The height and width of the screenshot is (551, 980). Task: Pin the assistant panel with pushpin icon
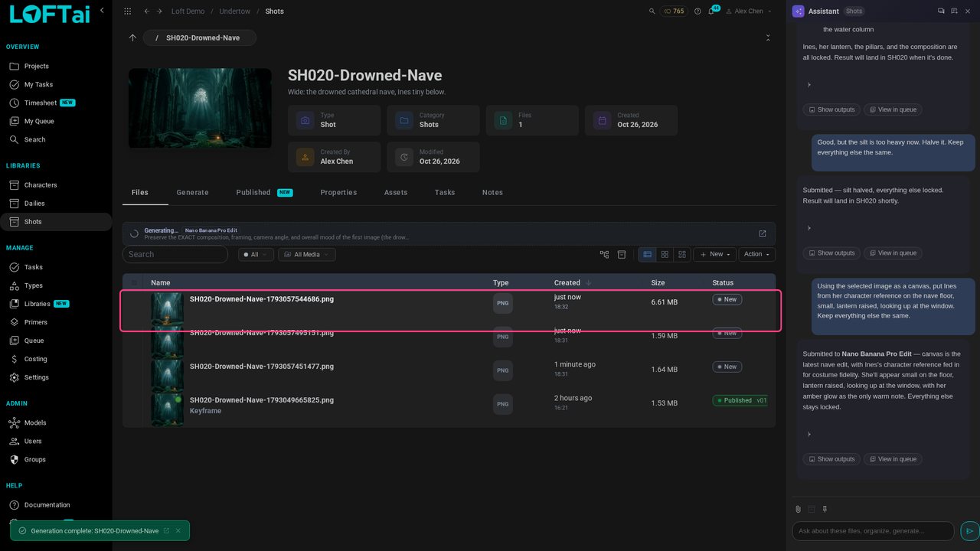825,509
